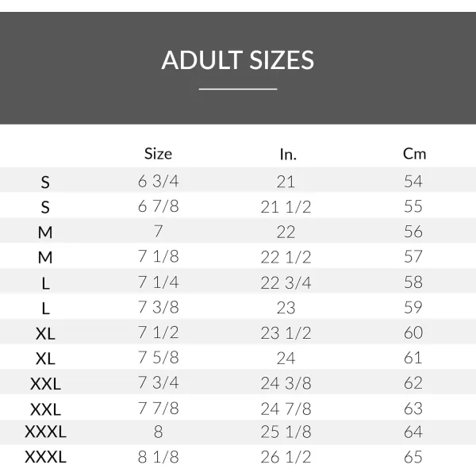Select the 7 1/2 size cell
Image resolution: width=476 pixels, height=476 pixels.
[159, 332]
